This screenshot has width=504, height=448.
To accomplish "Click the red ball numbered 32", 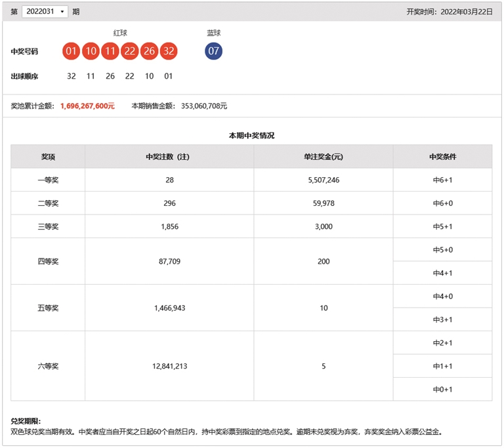I will (169, 51).
